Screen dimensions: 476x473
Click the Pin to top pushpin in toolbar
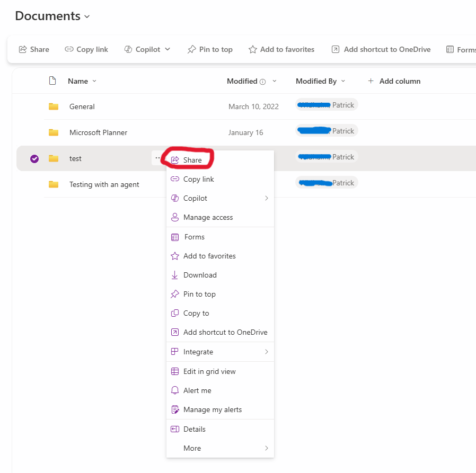click(x=191, y=49)
